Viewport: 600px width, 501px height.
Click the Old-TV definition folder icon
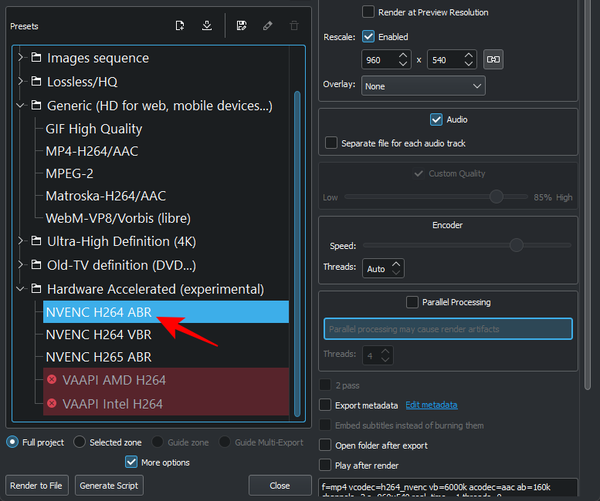pyautogui.click(x=36, y=264)
